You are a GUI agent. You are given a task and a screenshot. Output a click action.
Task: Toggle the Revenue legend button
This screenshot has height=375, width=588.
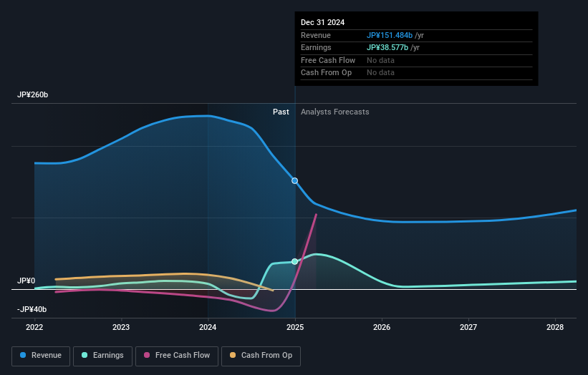click(41, 356)
